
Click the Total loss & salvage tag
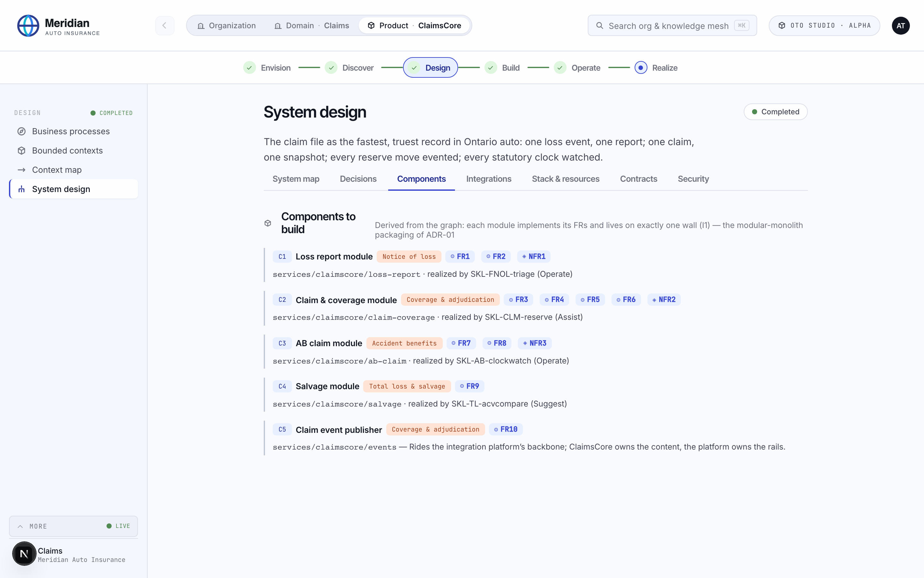[x=407, y=386]
